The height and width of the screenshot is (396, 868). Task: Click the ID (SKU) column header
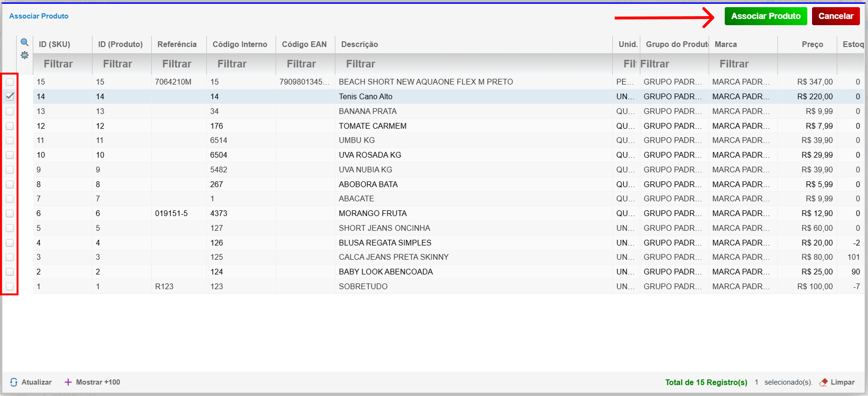(55, 44)
